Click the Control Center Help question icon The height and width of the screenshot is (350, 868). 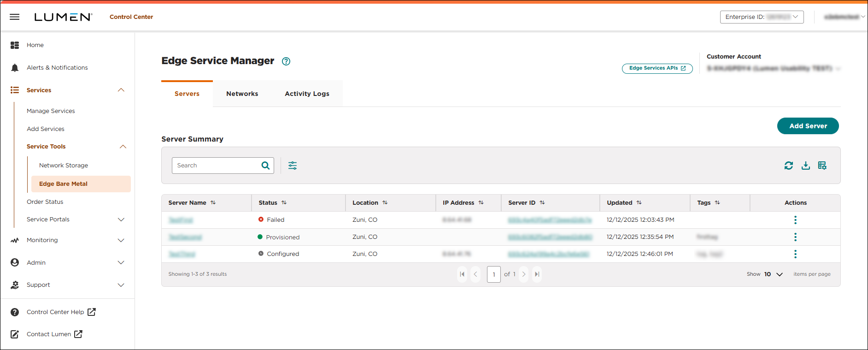pyautogui.click(x=15, y=312)
